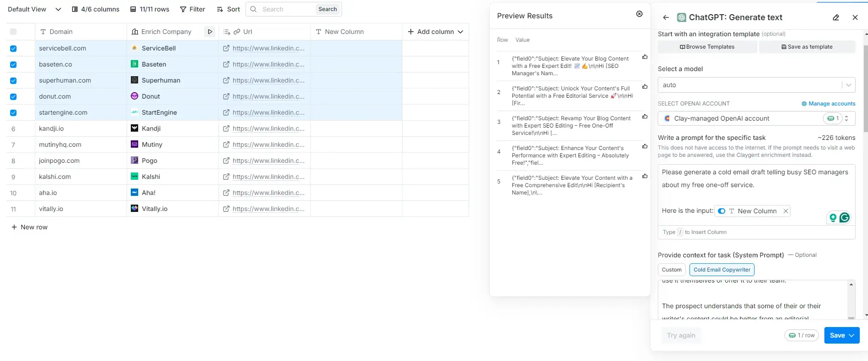Image resolution: width=868 pixels, height=361 pixels.
Task: Click the search magnifier icon
Action: 253,9
